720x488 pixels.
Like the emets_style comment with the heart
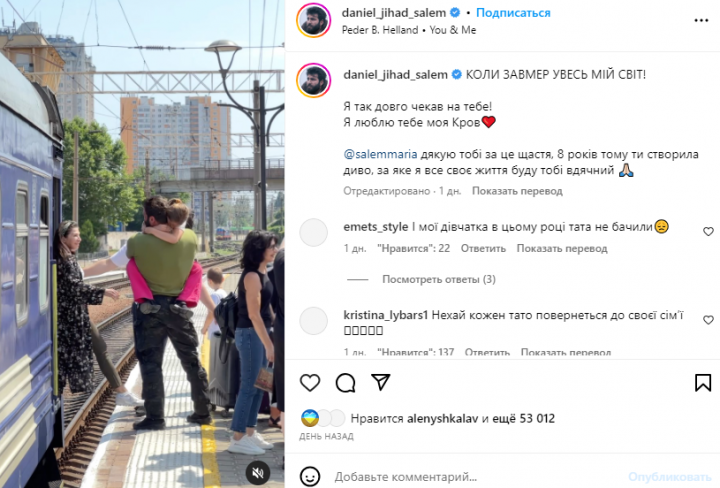click(708, 232)
